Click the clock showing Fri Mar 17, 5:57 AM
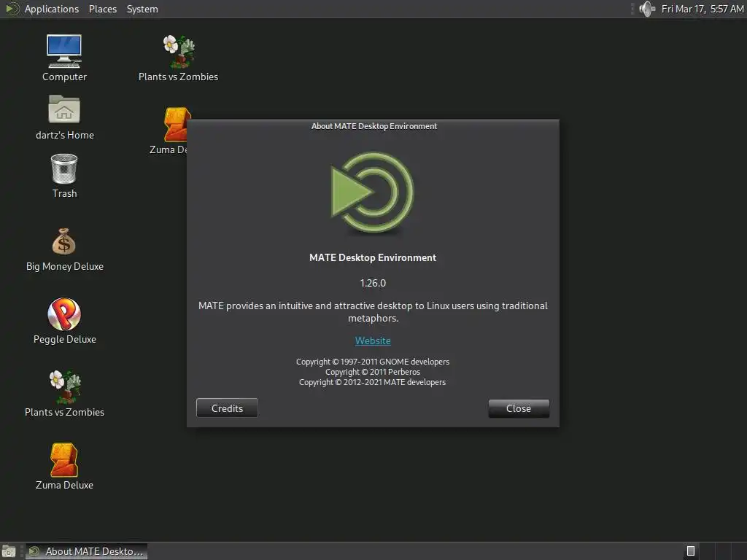 pyautogui.click(x=703, y=9)
